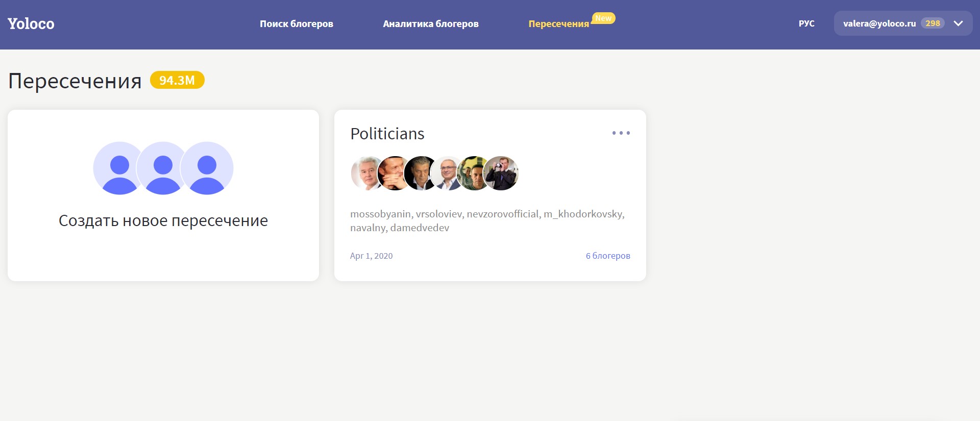Image resolution: width=980 pixels, height=421 pixels.
Task: Click the yellow New badge
Action: [603, 18]
